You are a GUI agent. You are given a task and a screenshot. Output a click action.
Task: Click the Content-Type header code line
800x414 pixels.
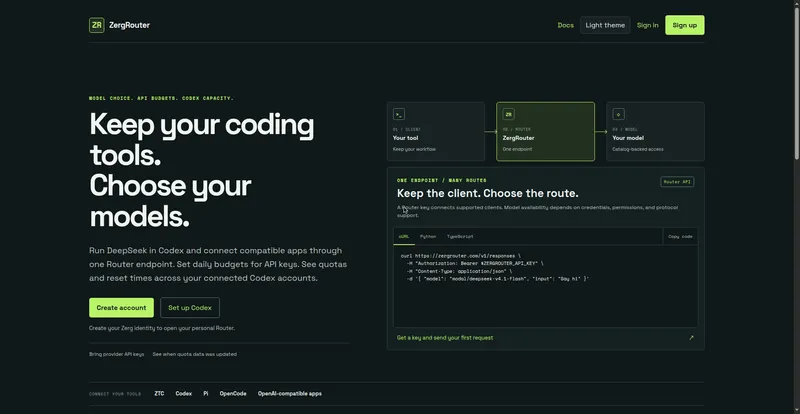point(459,271)
